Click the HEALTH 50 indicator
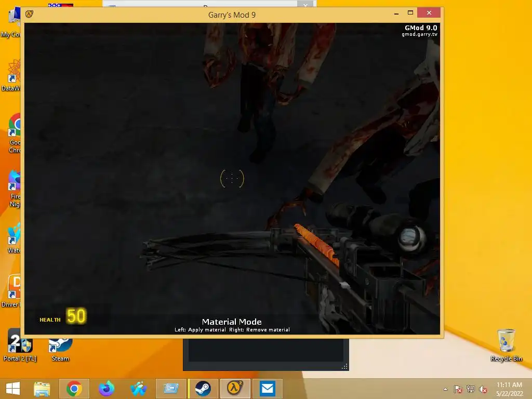The height and width of the screenshot is (399, 532). pos(63,316)
